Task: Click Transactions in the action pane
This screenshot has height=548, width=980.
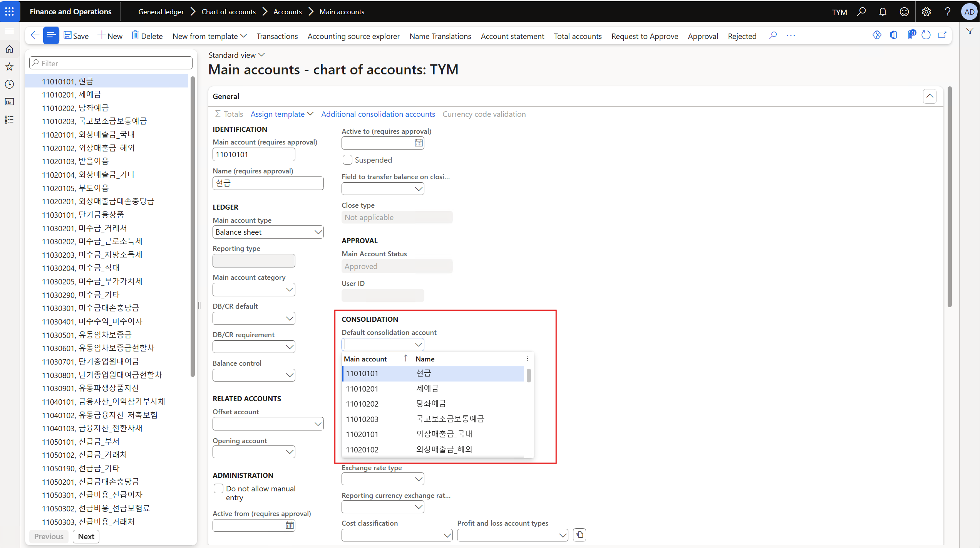Action: (277, 36)
